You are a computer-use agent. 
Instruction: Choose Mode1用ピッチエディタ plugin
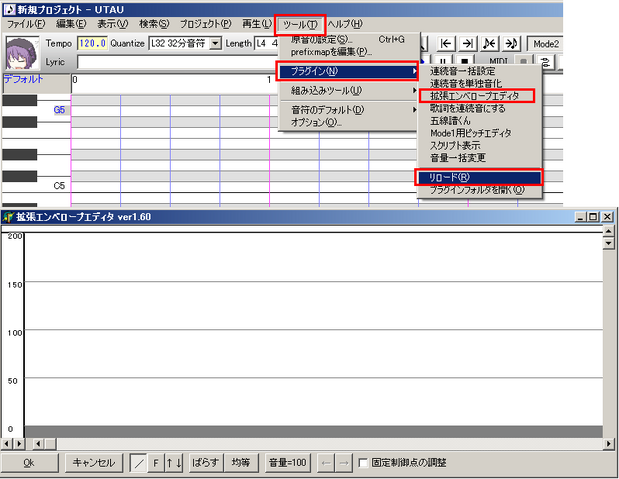coord(479,133)
